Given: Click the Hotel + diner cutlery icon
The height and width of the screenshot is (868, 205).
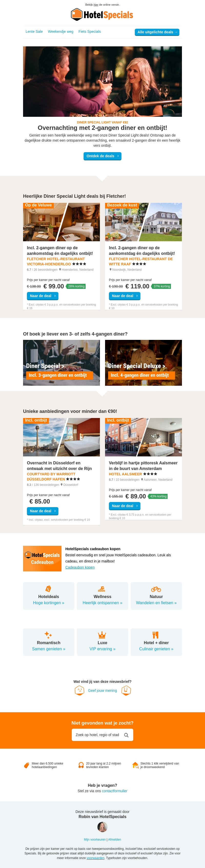Looking at the screenshot, I should tap(156, 635).
